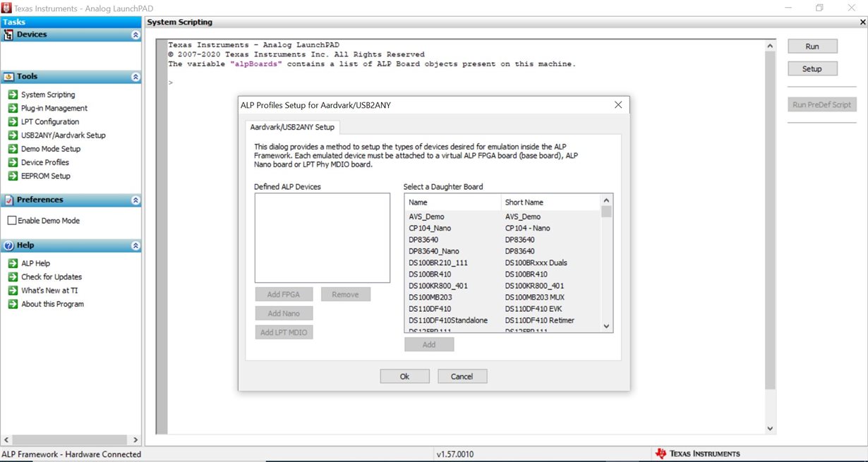Click the Add LPT MDIO button

(x=284, y=332)
